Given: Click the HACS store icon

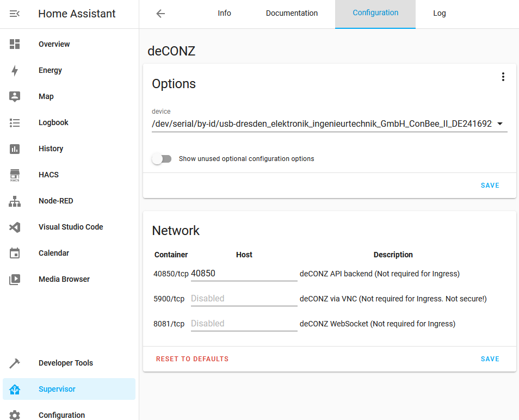Looking at the screenshot, I should click(x=15, y=175).
